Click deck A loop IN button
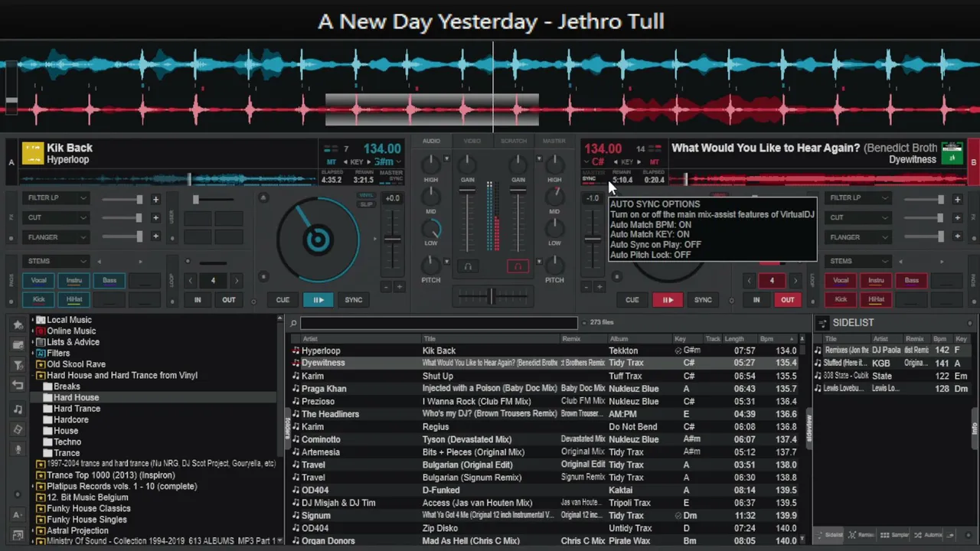980x551 pixels. (x=198, y=300)
